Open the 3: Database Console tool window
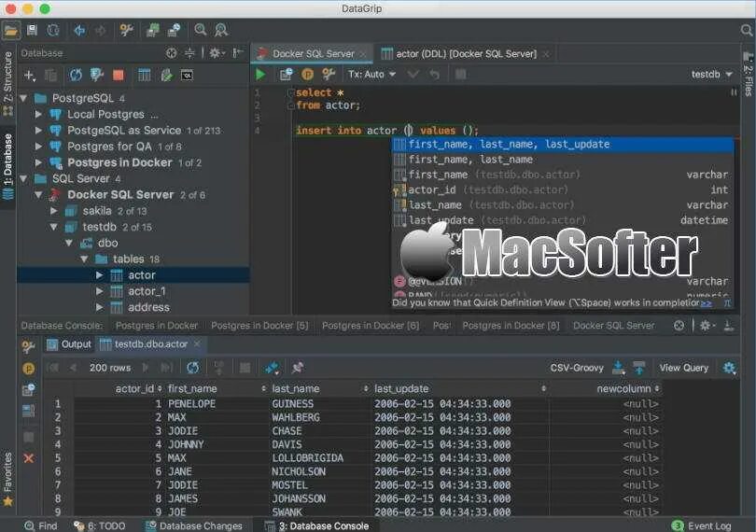Screen dimensions: 756x532 click(317, 525)
